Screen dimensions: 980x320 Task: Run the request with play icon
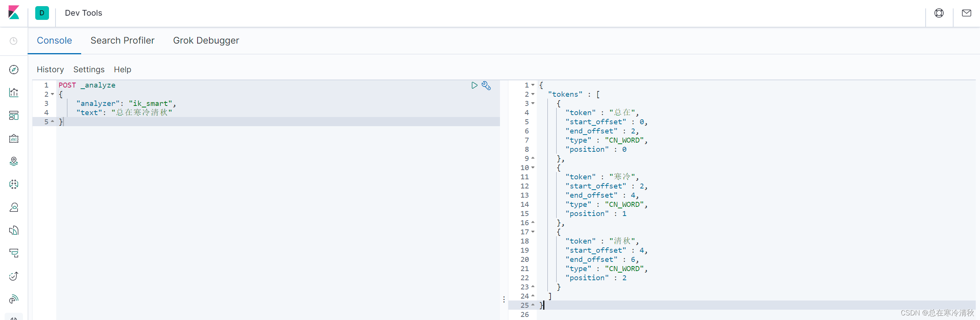tap(474, 85)
